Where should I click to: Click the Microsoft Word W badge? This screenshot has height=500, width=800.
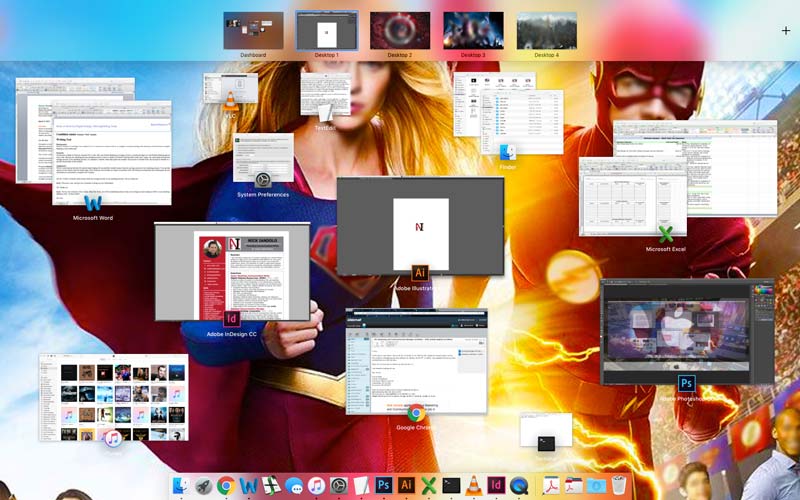[x=93, y=204]
